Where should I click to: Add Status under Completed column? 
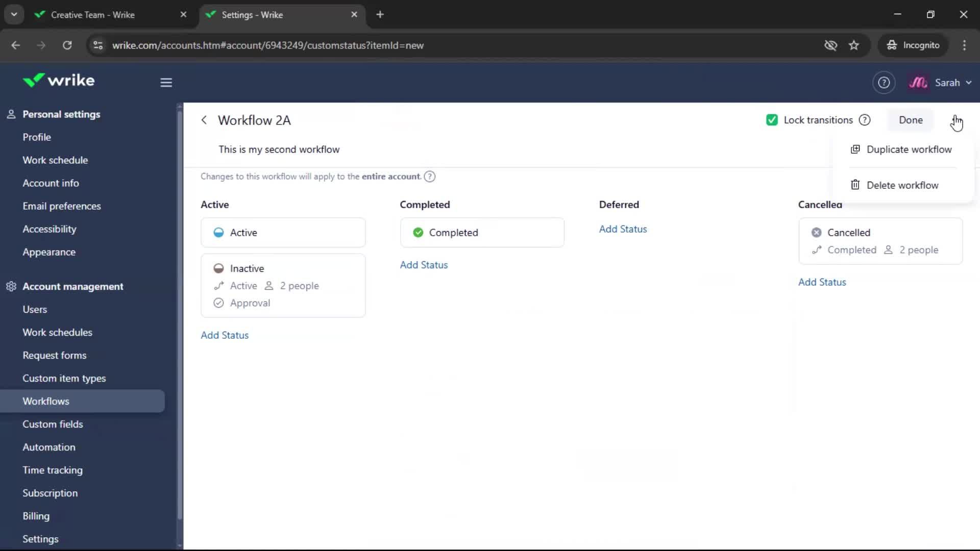point(424,265)
